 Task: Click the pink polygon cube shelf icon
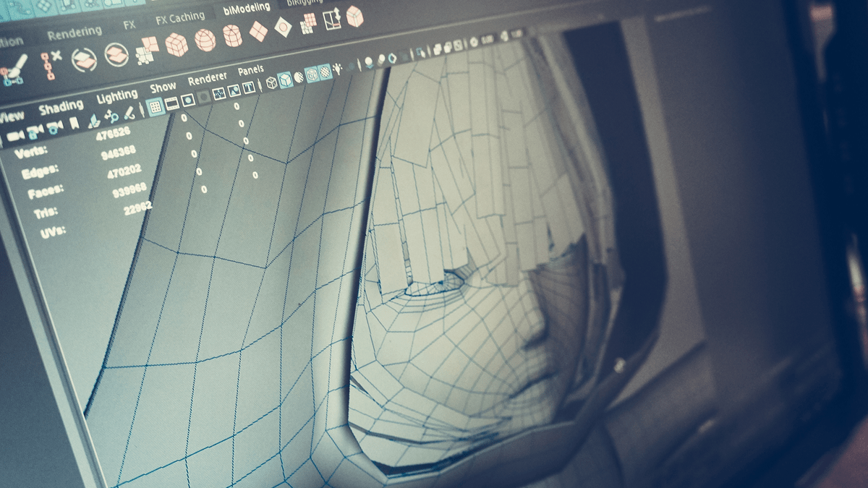click(176, 45)
